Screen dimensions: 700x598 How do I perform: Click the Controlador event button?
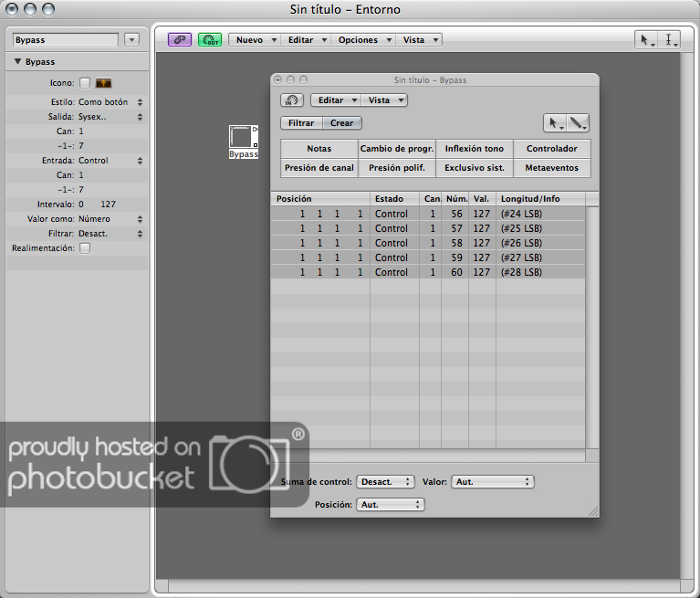pyautogui.click(x=551, y=149)
